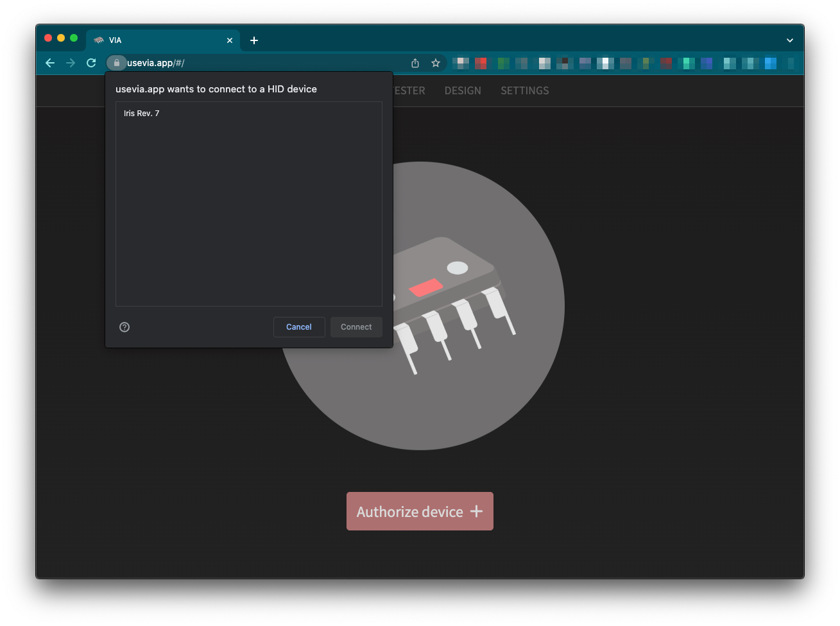The width and height of the screenshot is (840, 626).
Task: Cancel the HID device connection dialog
Action: point(299,327)
